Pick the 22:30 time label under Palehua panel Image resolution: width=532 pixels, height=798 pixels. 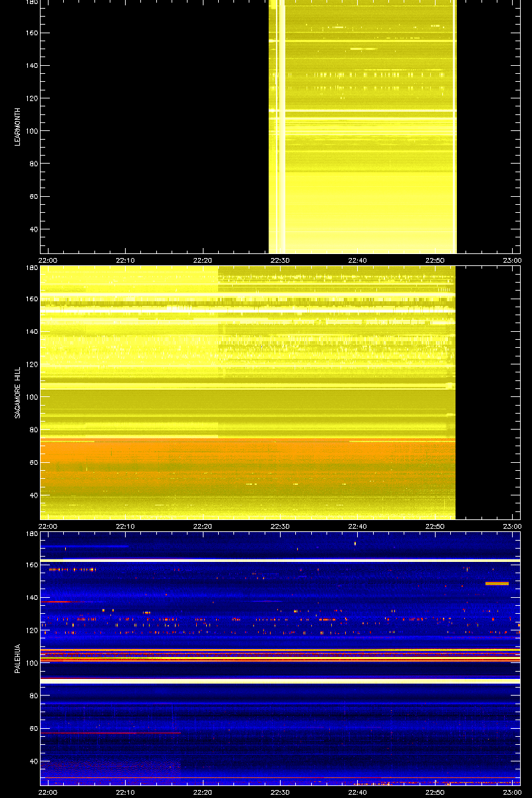click(281, 793)
